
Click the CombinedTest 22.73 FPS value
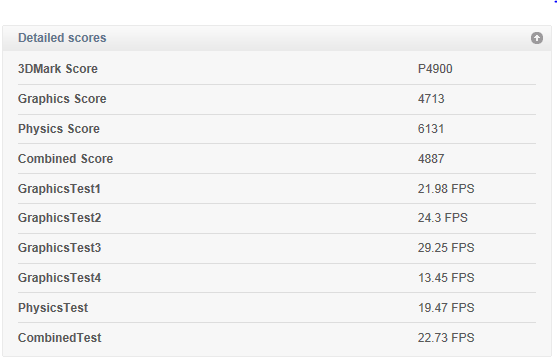(446, 338)
